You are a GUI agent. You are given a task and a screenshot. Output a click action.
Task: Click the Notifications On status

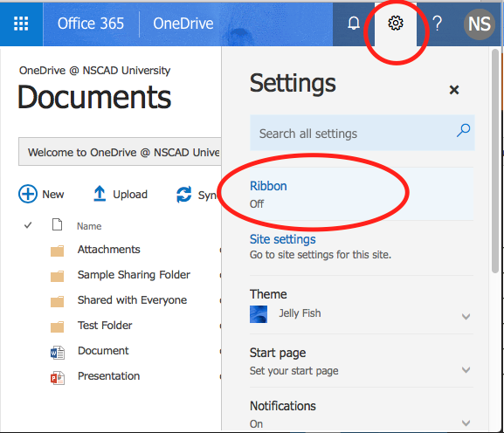256,424
